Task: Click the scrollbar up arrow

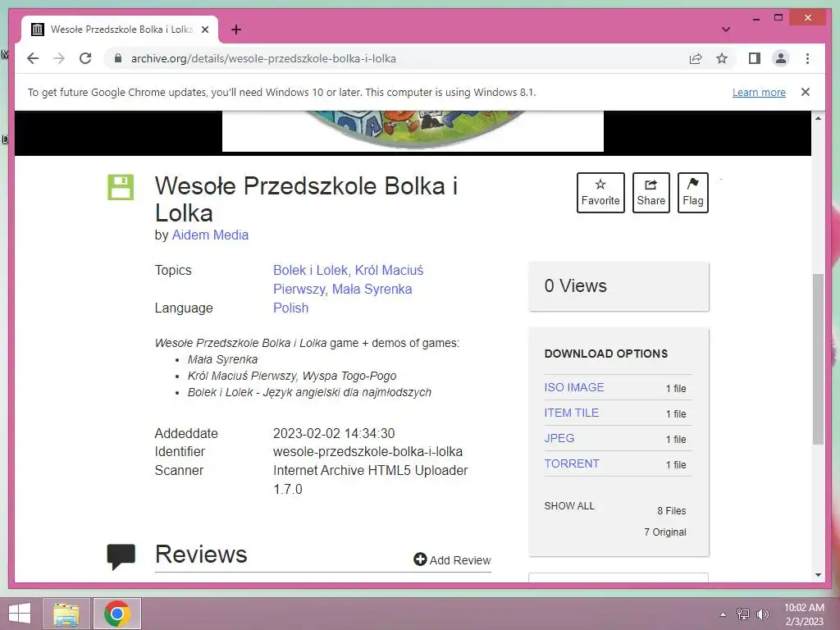Action: tap(818, 118)
